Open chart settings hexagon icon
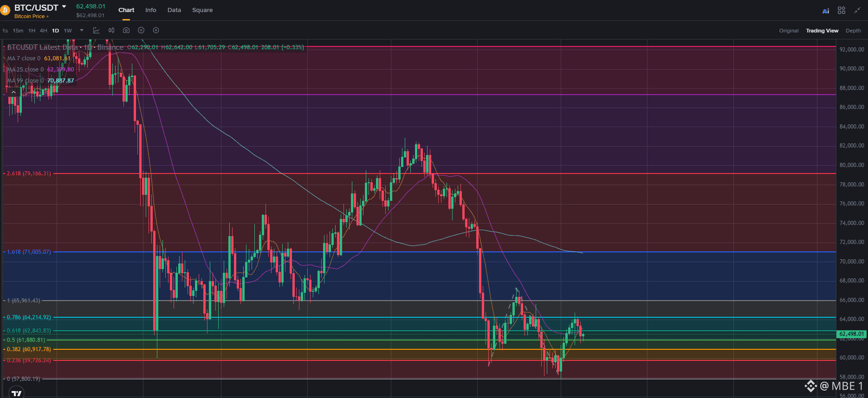868x398 pixels. coord(156,30)
